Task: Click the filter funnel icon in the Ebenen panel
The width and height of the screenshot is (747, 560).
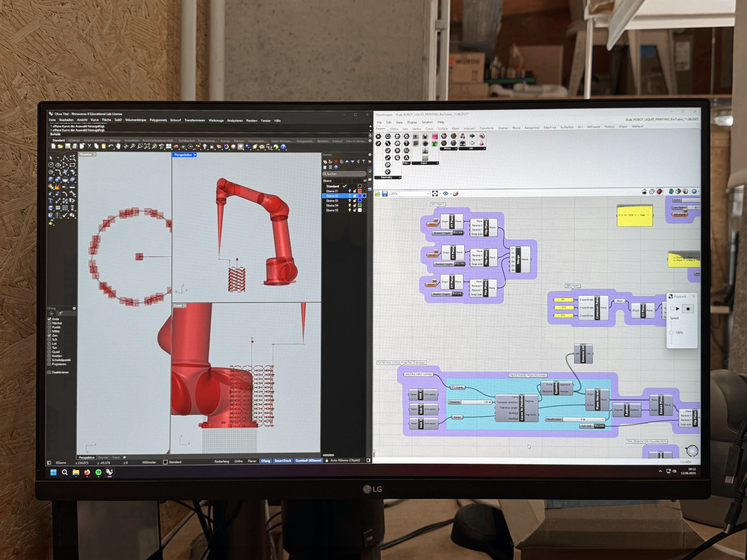Action: [363, 162]
